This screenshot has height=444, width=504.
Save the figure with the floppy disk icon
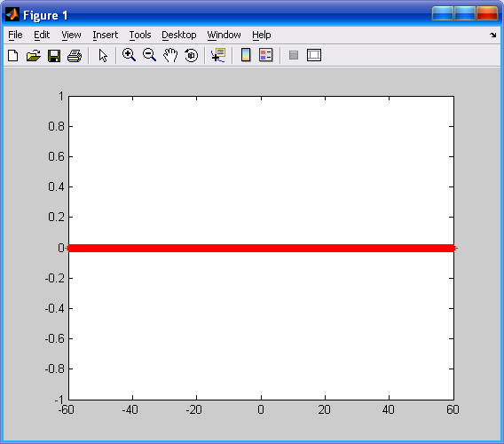coord(54,55)
